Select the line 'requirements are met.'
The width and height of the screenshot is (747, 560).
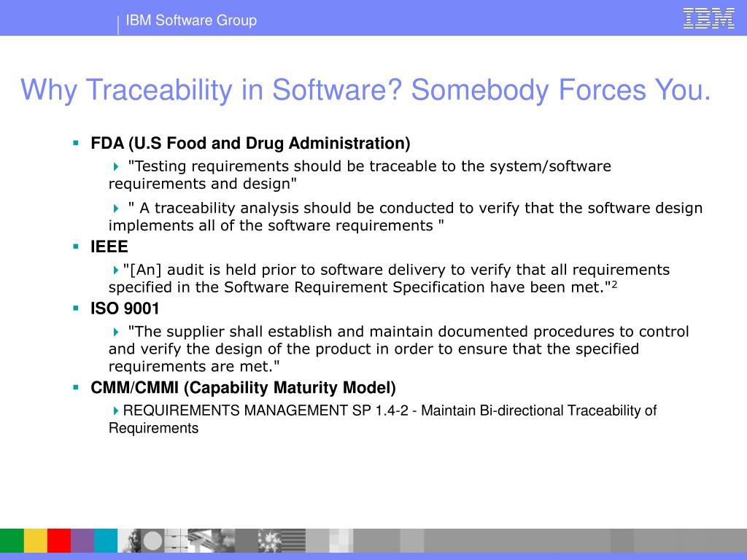tap(194, 367)
